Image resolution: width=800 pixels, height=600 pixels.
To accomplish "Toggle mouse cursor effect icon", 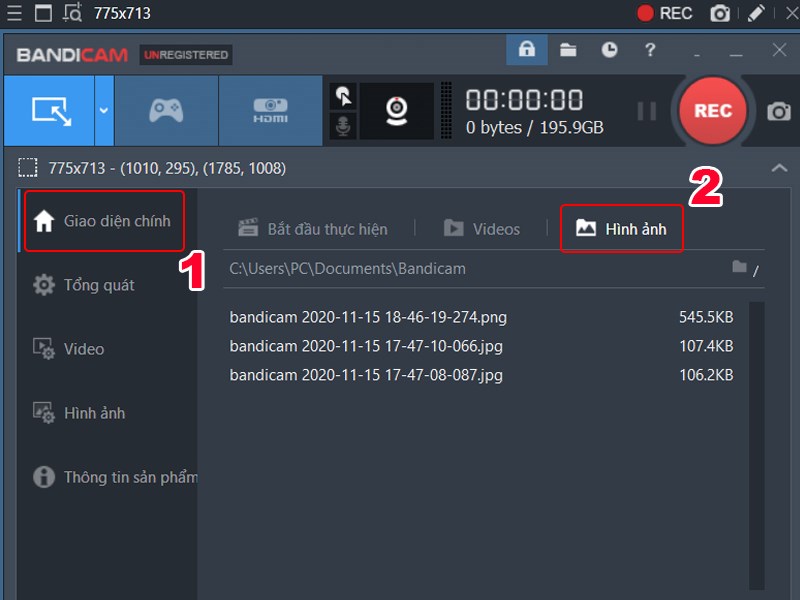I will tap(343, 96).
